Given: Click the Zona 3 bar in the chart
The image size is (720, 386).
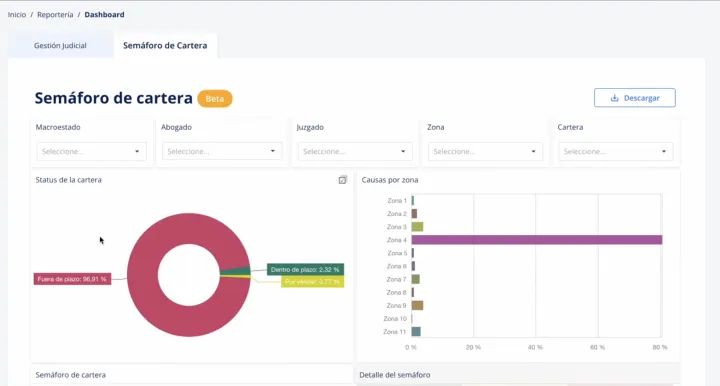Looking at the screenshot, I should pyautogui.click(x=417, y=227).
